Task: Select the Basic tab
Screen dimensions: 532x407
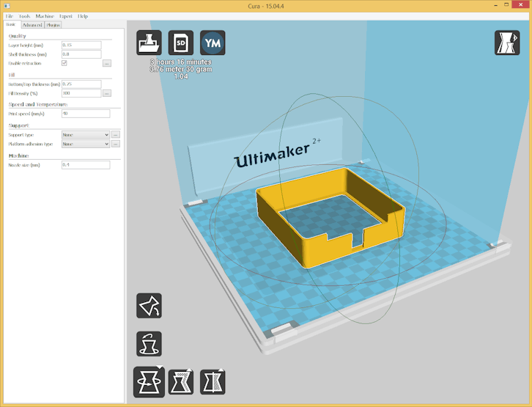Action: (x=11, y=24)
